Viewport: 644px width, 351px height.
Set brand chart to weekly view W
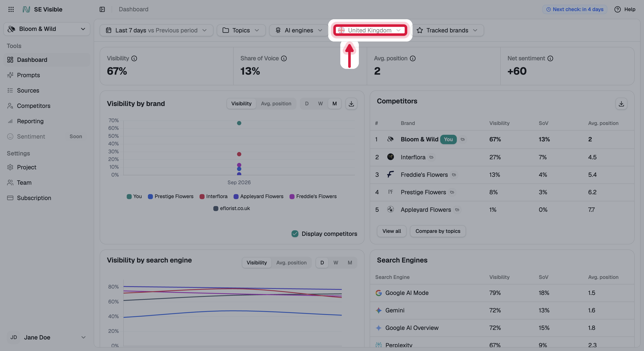pos(321,104)
